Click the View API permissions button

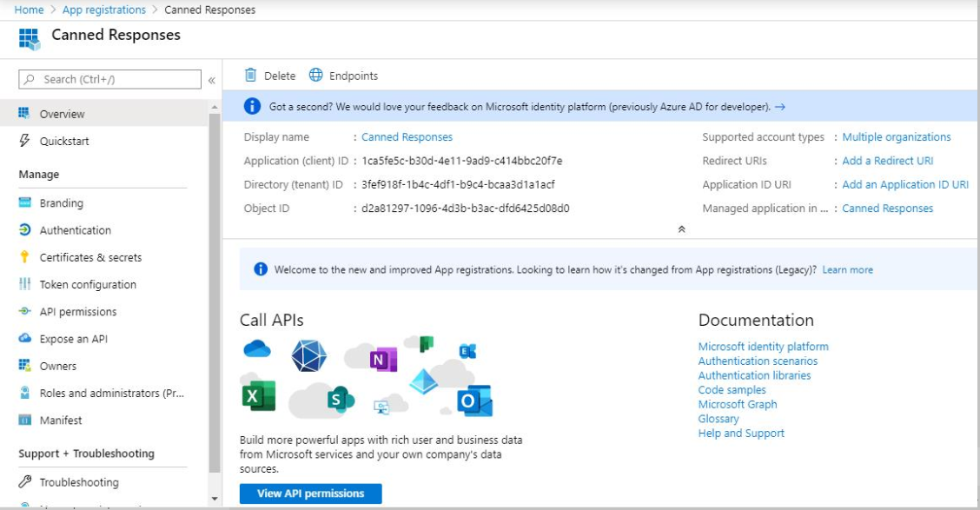coord(311,493)
